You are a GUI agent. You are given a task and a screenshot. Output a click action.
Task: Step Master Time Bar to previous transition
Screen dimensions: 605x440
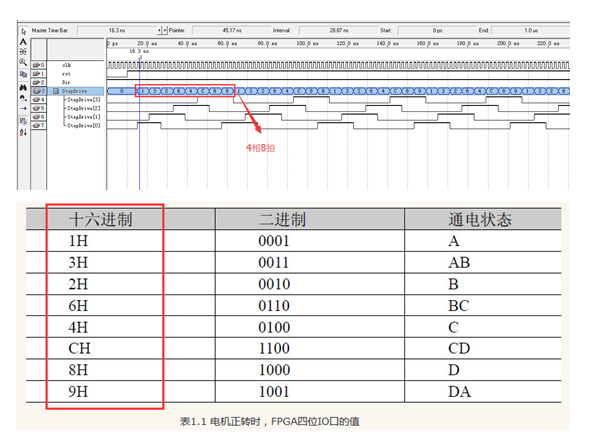tap(161, 32)
